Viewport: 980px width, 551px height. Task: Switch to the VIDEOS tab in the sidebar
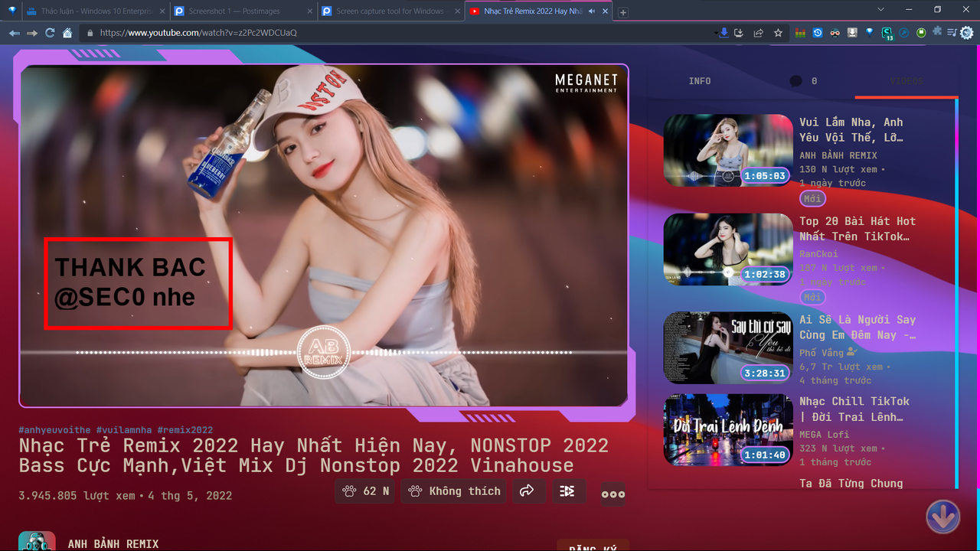pyautogui.click(x=906, y=80)
